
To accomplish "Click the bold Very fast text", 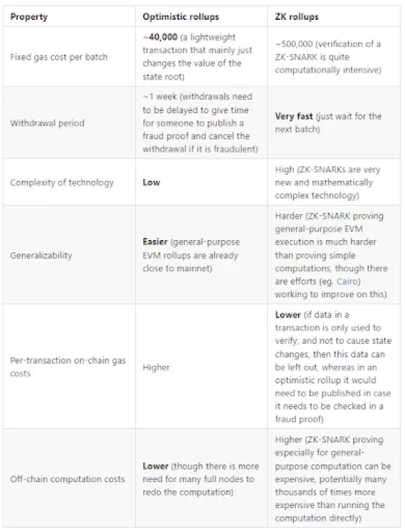I will pyautogui.click(x=294, y=116).
